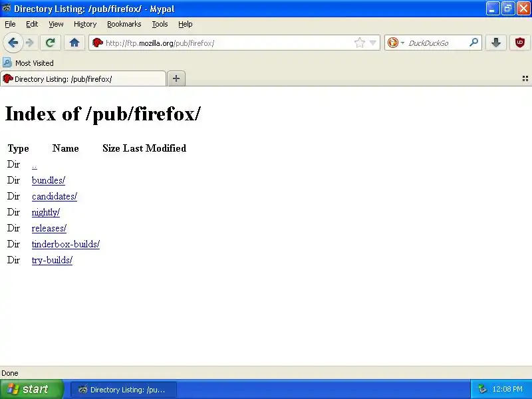Open a new tab

pos(176,78)
